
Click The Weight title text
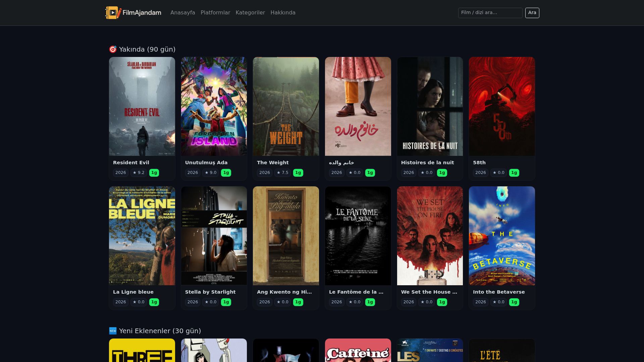273,163
